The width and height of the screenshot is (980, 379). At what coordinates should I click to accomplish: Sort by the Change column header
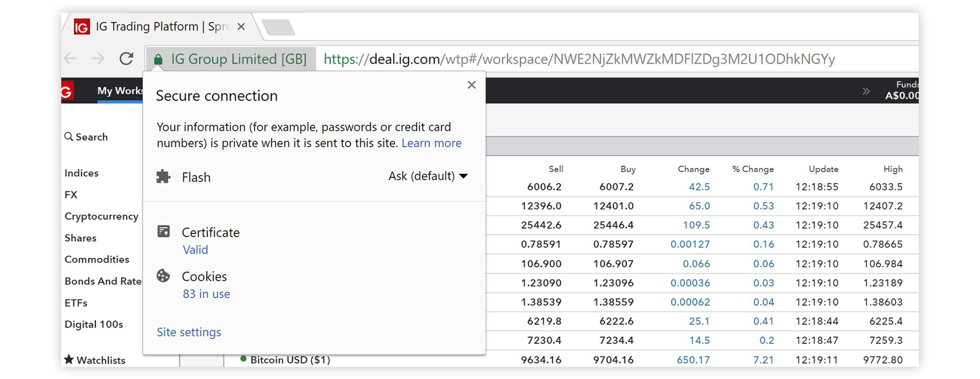(694, 169)
